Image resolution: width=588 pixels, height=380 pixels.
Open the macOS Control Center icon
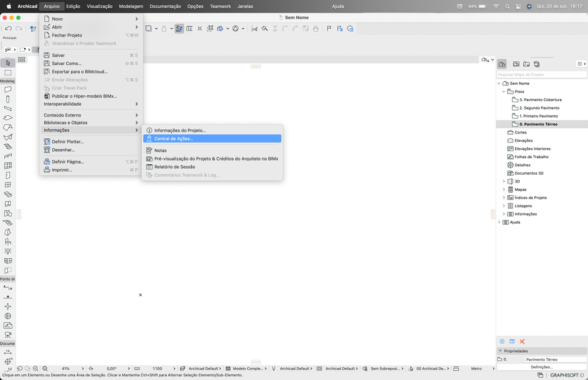point(519,6)
